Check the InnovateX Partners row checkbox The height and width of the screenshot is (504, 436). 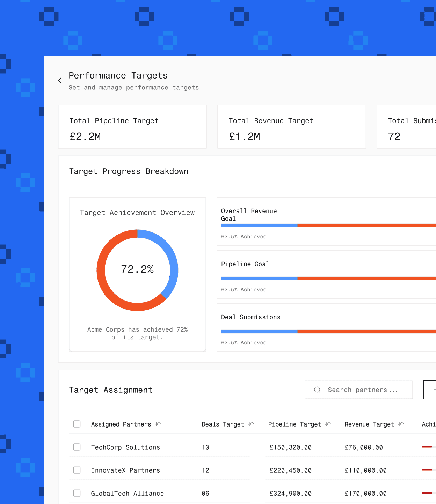point(77,470)
